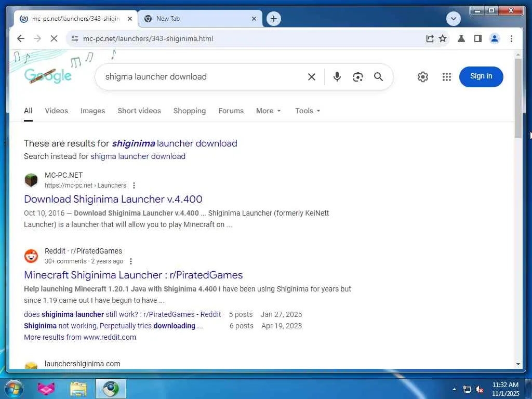
Task: Switch to Short videos results
Action: [x=139, y=111]
